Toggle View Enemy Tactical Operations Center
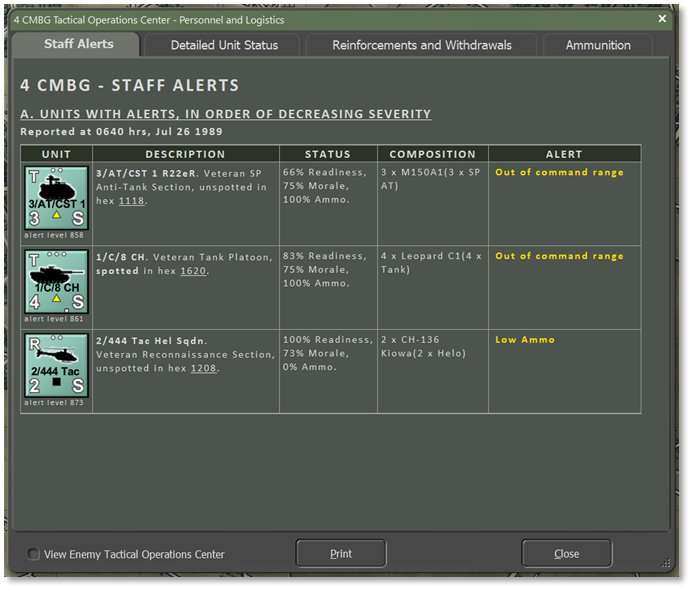This screenshot has width=691, height=589. click(x=34, y=554)
